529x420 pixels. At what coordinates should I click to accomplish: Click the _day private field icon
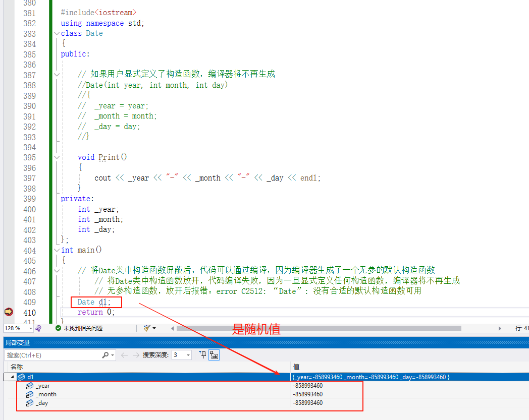30,403
